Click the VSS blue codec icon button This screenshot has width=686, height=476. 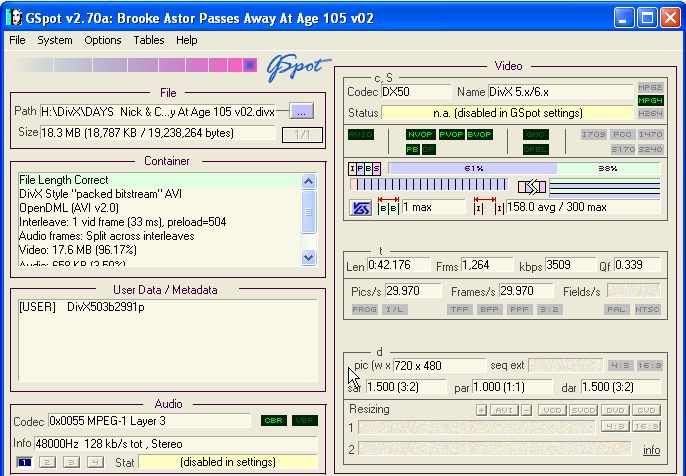361,208
